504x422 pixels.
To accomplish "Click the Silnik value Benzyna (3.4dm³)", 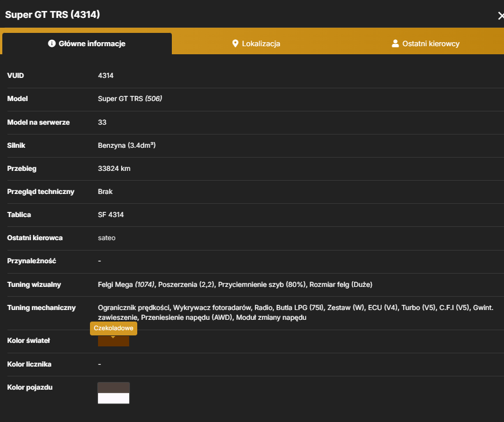I will (x=127, y=145).
